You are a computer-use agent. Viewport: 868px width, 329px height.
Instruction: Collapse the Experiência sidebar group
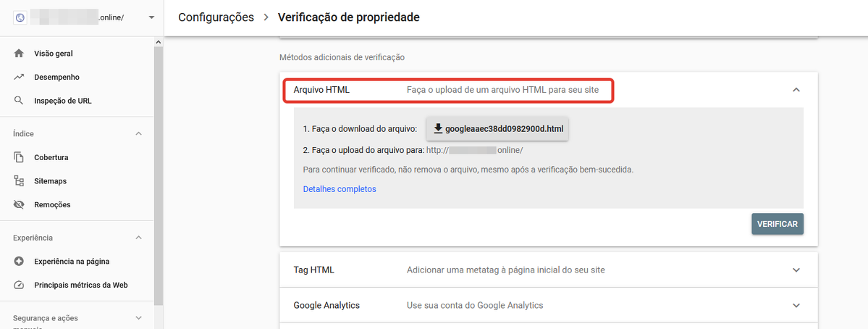[139, 238]
